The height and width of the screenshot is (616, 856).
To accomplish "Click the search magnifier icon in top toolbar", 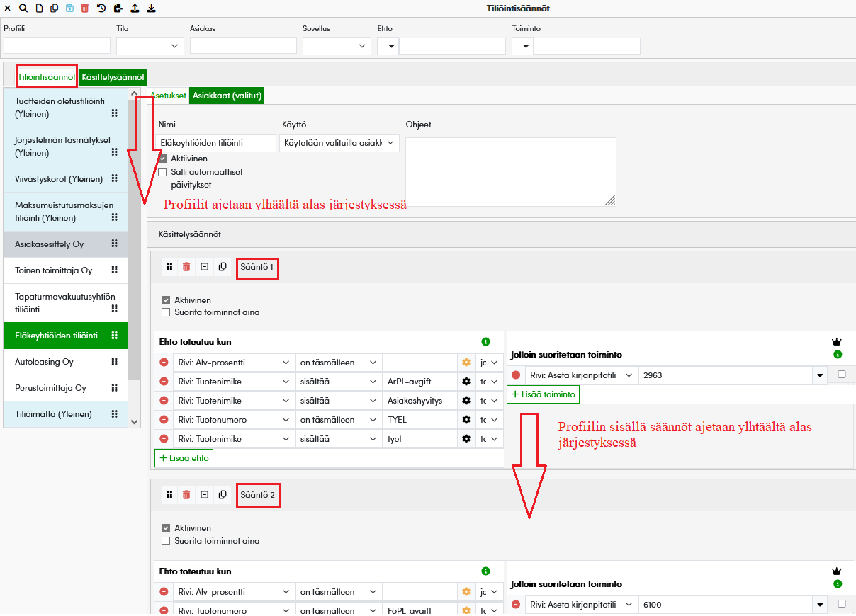I will pos(23,8).
